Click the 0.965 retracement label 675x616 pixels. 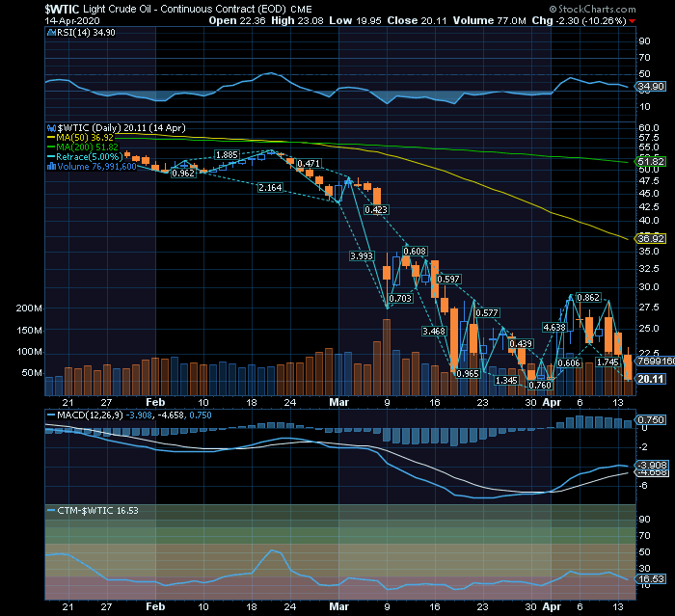click(468, 374)
